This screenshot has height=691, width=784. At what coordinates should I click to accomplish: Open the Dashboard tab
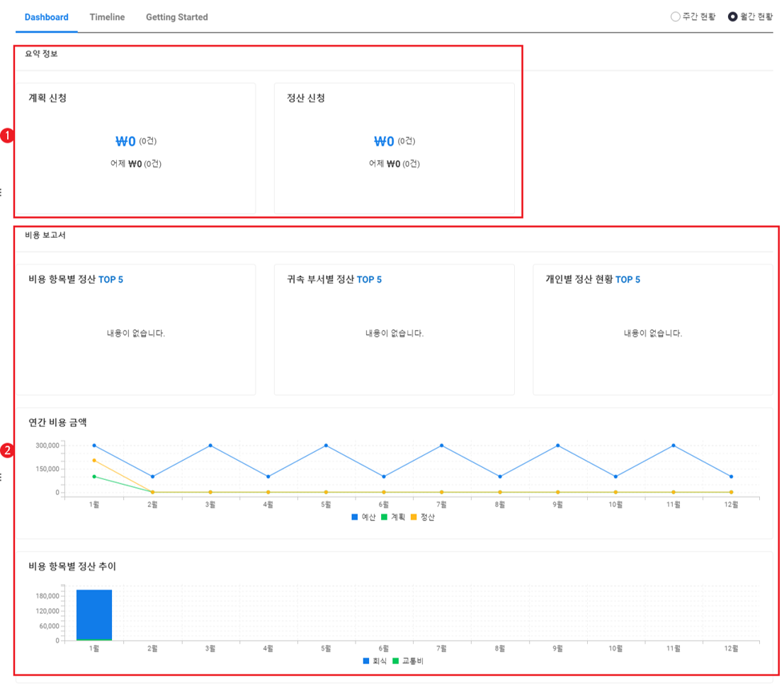coord(46,17)
